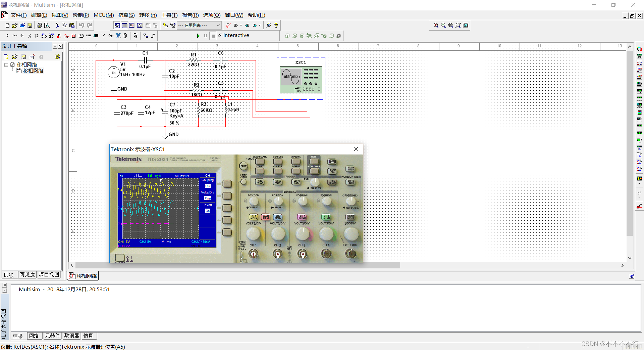Click the TRIG MENU button

click(332, 182)
